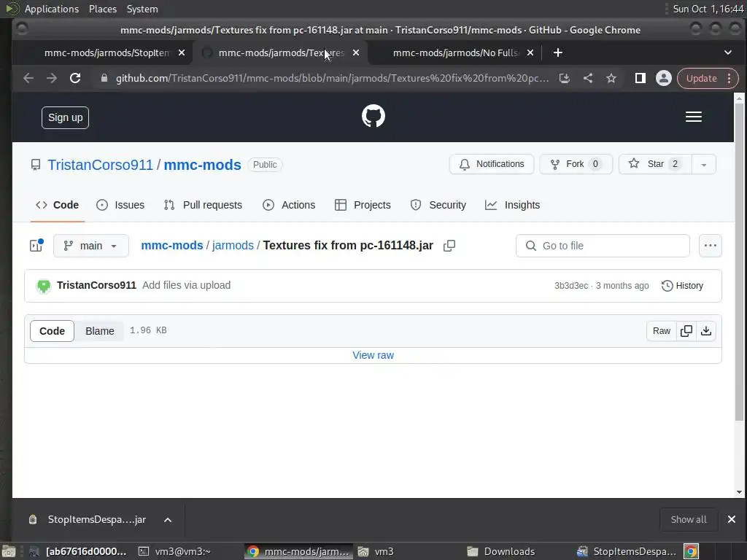Open commit History
This screenshot has width=747, height=560.
click(x=682, y=286)
